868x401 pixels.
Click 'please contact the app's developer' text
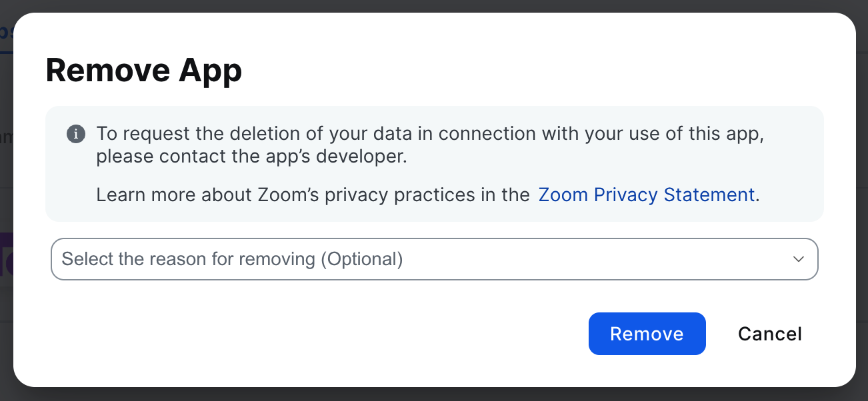(261, 157)
